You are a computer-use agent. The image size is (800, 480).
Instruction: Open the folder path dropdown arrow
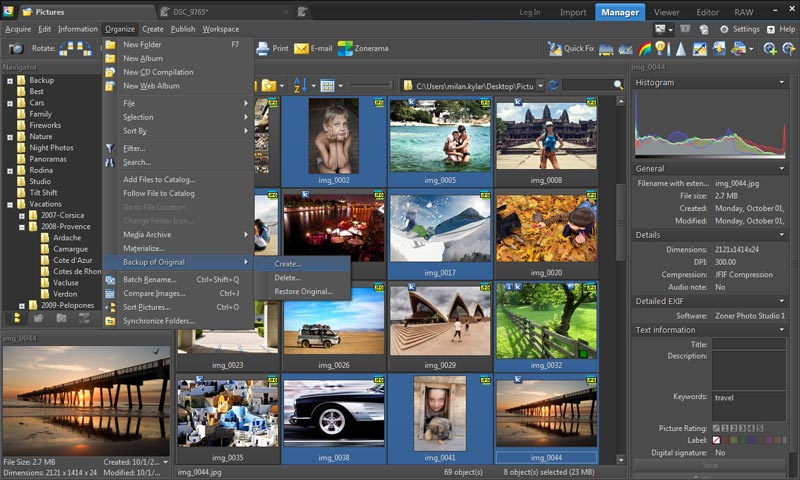tap(540, 86)
